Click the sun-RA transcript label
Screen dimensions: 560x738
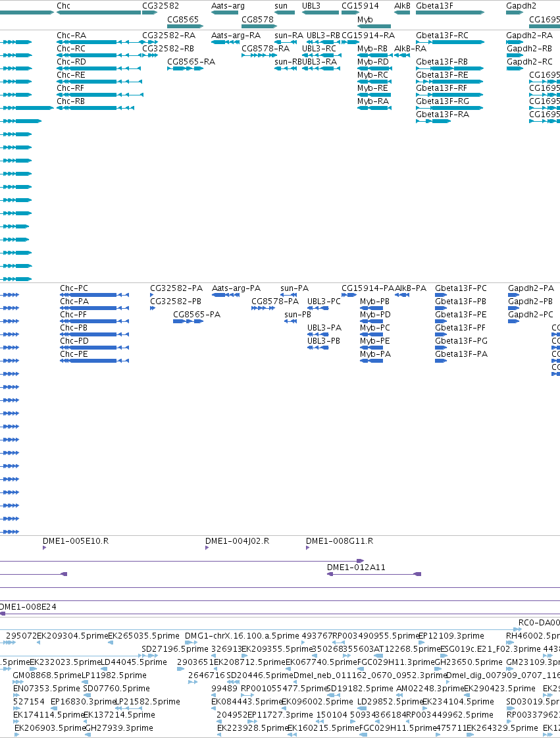(x=289, y=36)
